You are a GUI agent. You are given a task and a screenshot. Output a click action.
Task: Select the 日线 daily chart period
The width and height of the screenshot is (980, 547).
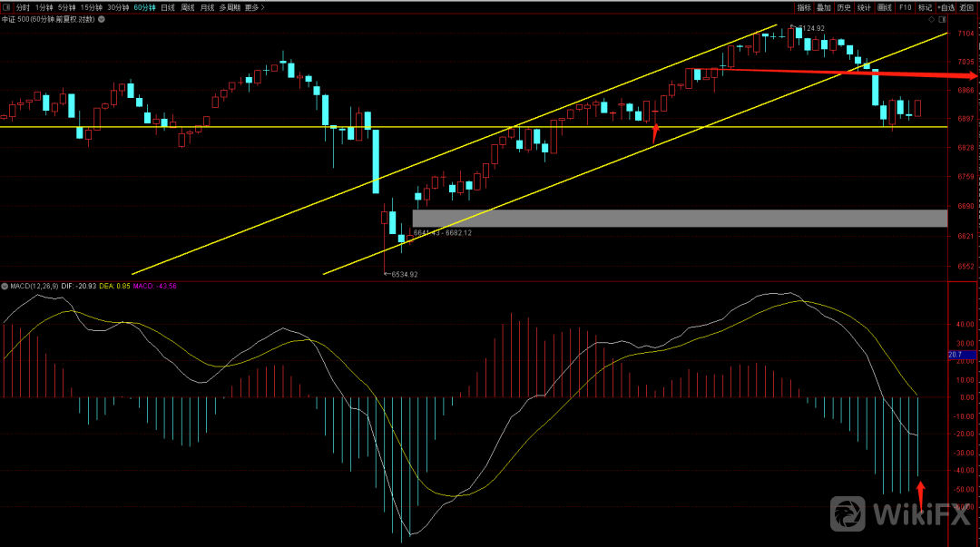(x=167, y=7)
